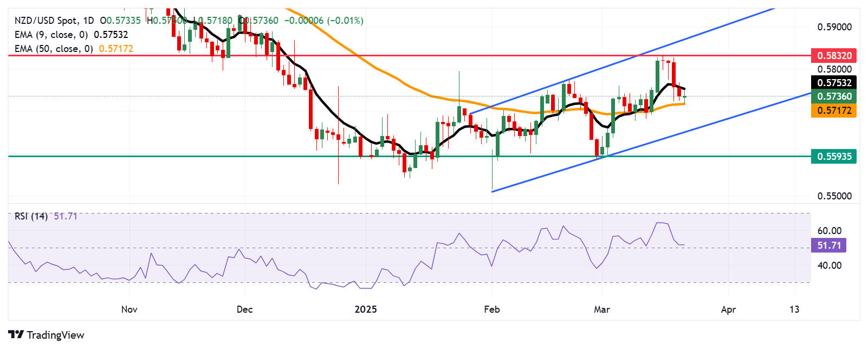The width and height of the screenshot is (868, 349).
Task: Select the NZD/USD Spot symbol title
Action: coord(46,21)
